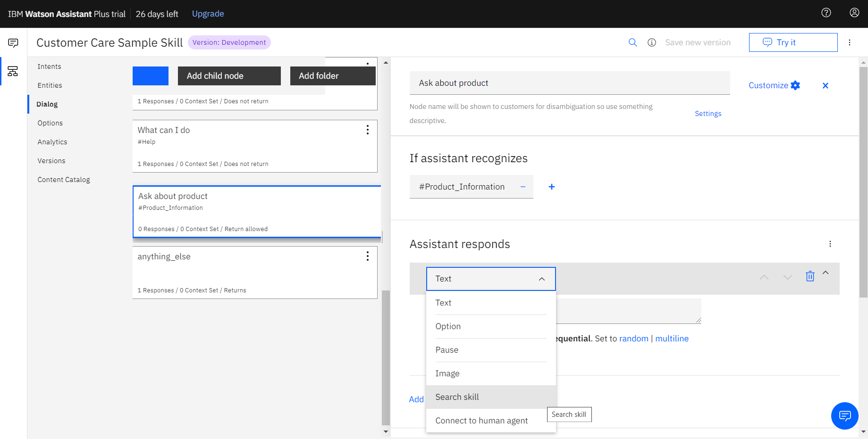Open the account avatar icon
This screenshot has width=868, height=439.
click(854, 13)
